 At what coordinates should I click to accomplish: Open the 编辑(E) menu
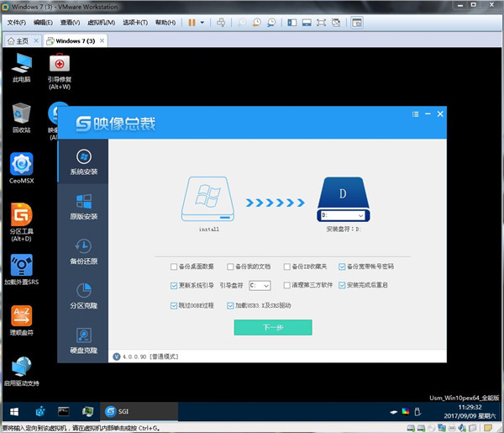tap(43, 23)
